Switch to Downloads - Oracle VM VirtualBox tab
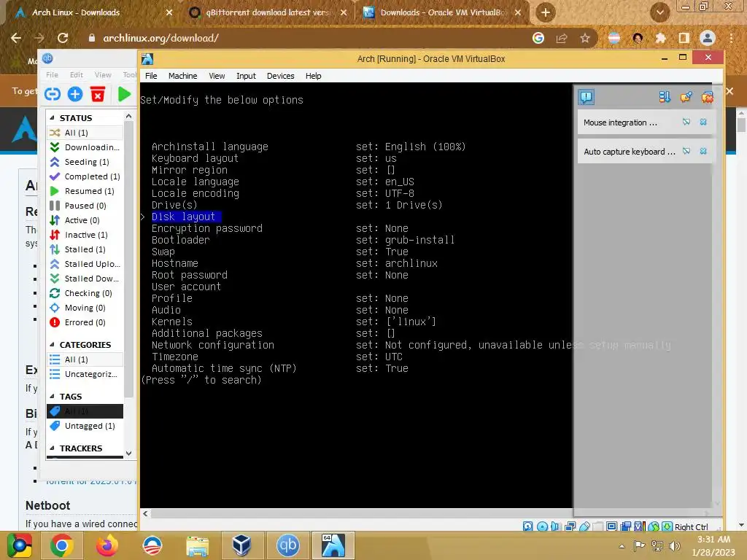The width and height of the screenshot is (747, 560). pyautogui.click(x=443, y=12)
